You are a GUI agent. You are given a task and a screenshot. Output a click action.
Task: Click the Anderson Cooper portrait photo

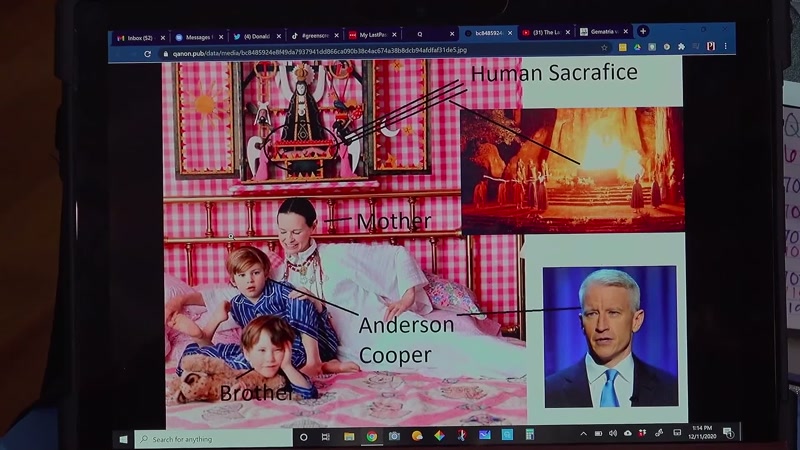point(611,337)
